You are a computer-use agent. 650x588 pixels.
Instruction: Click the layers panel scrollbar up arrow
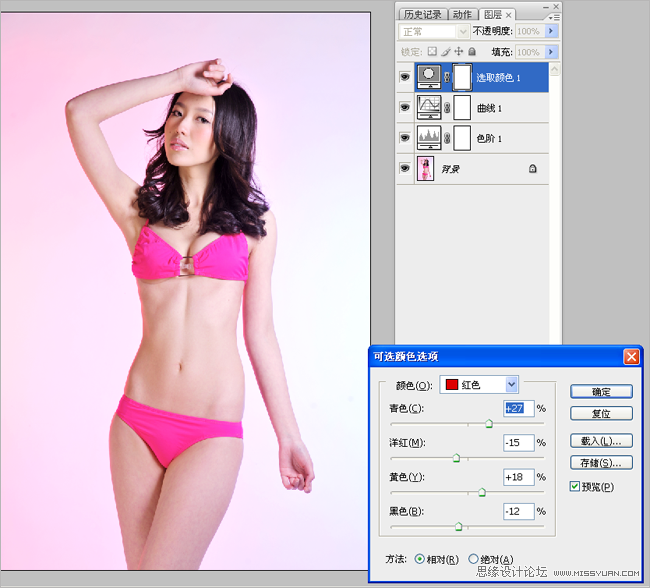tap(555, 69)
